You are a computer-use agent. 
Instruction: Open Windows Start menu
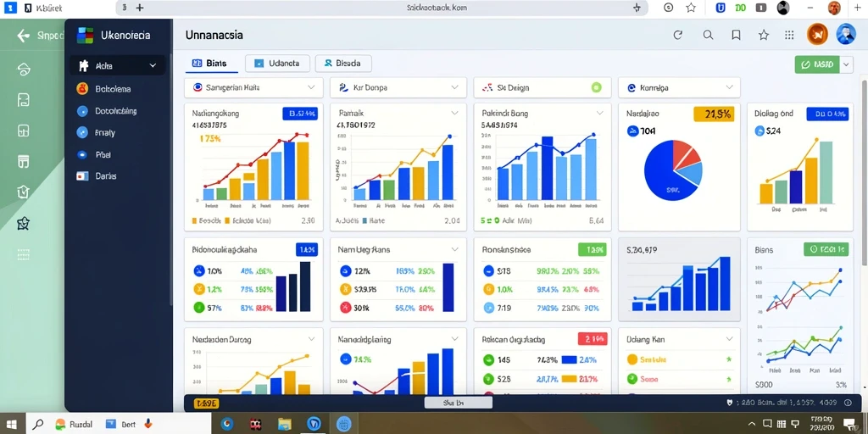11,425
